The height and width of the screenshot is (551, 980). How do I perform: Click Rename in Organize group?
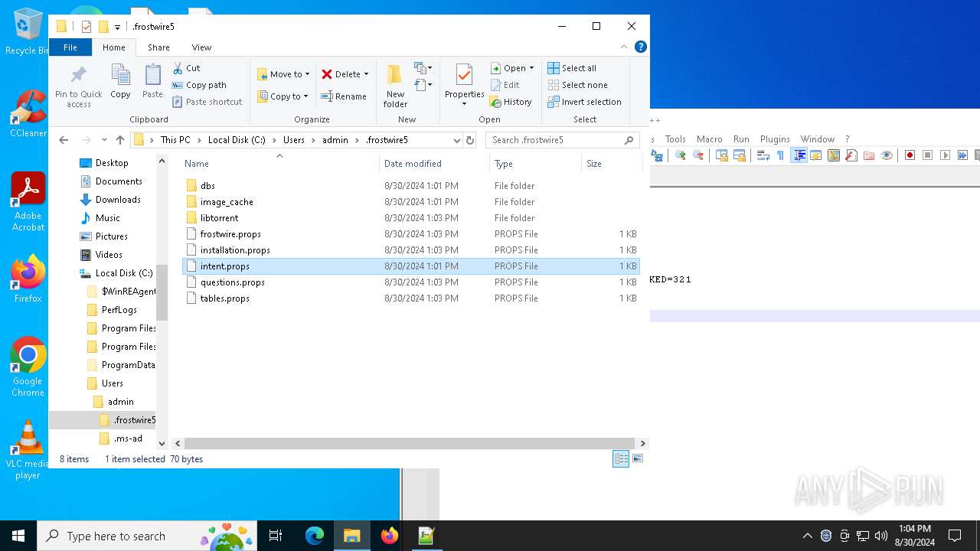point(344,96)
